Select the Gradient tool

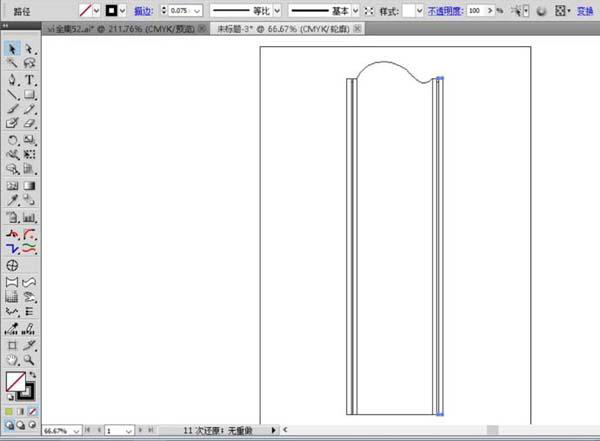tap(29, 186)
